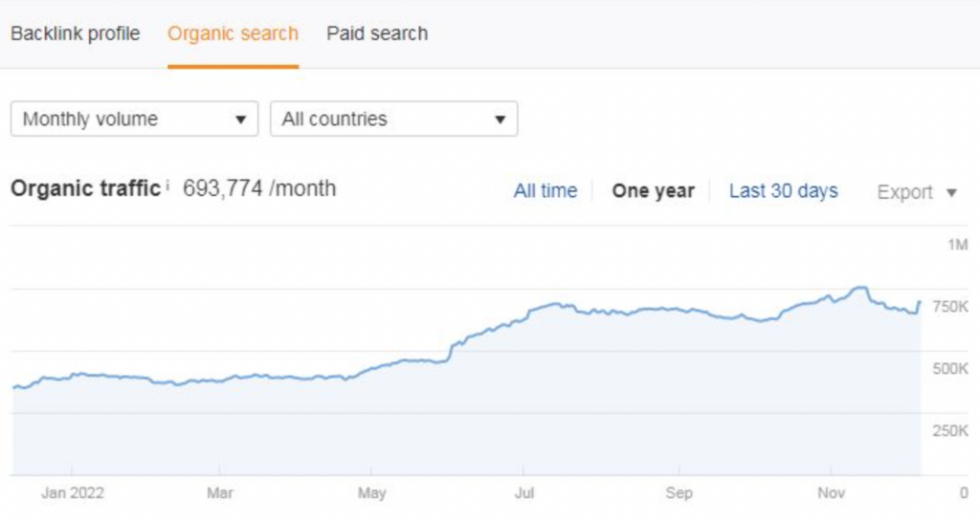The height and width of the screenshot is (523, 980).
Task: Click the Jul axis label
Action: (x=524, y=493)
